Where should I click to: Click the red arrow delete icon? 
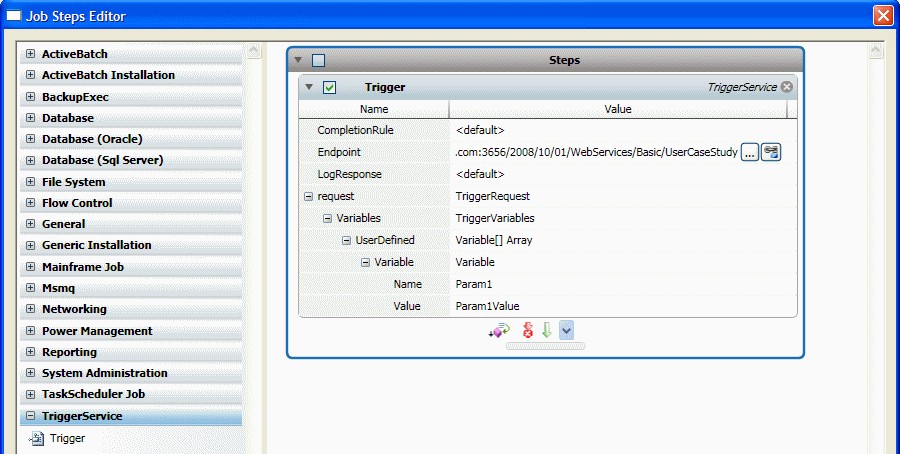527,330
